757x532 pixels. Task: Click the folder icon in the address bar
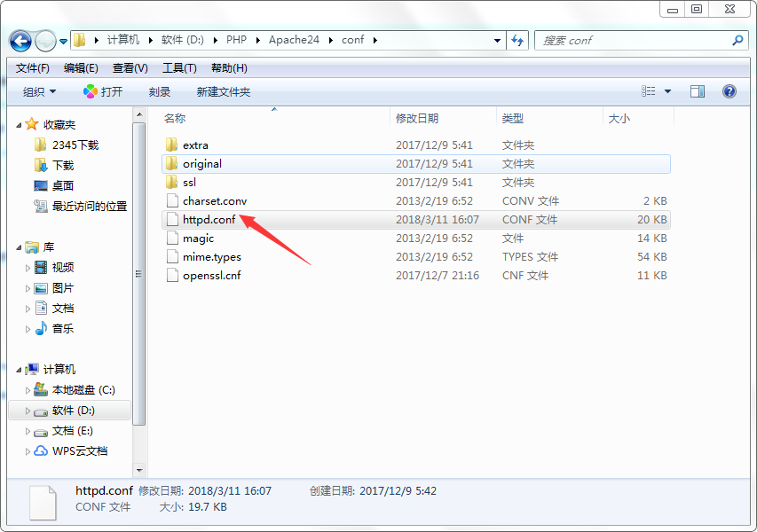tap(80, 40)
